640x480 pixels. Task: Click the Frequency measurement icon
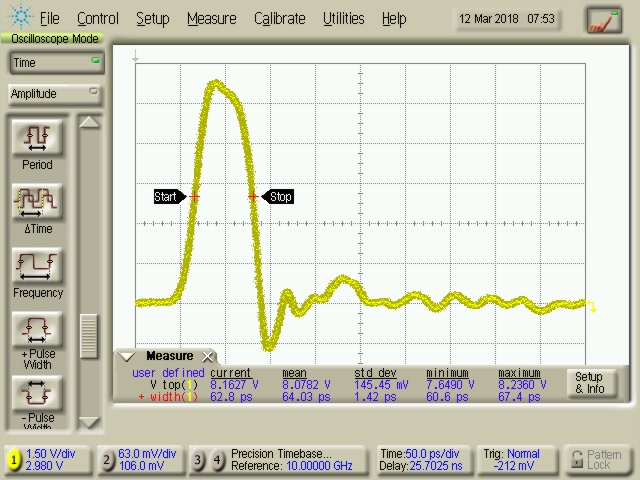coord(37,266)
